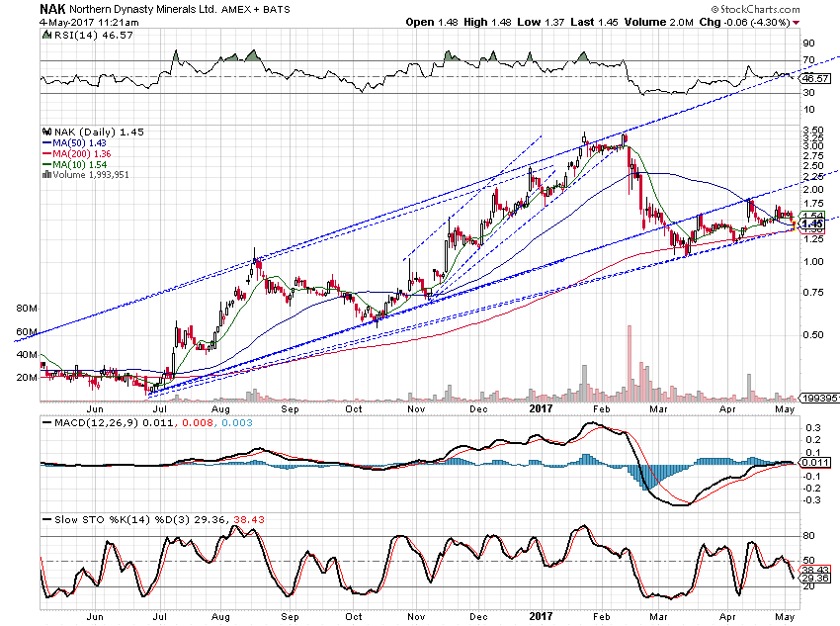Viewport: 840px width, 626px height.
Task: Click the StockCharts.com watermark link
Action: point(786,8)
